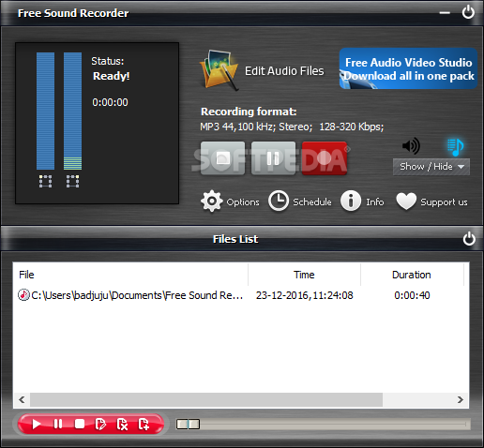484x448 pixels.
Task: Click the add file icon in player bar
Action: coord(144,424)
